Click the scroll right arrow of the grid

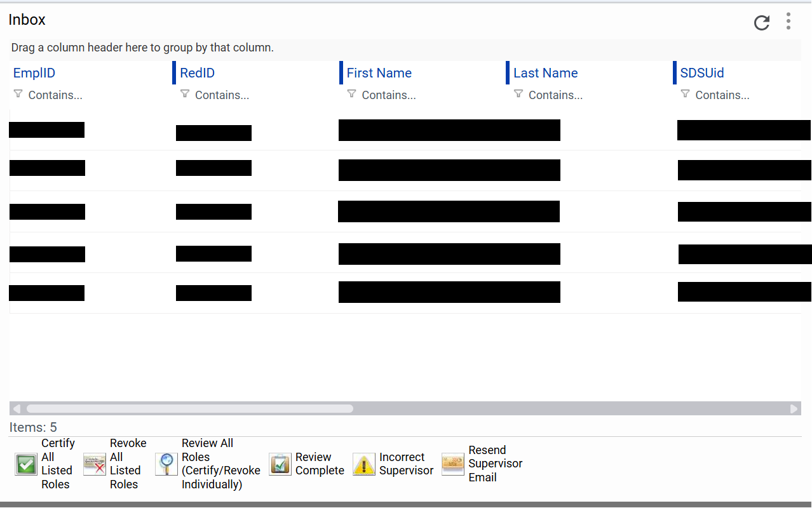click(794, 409)
